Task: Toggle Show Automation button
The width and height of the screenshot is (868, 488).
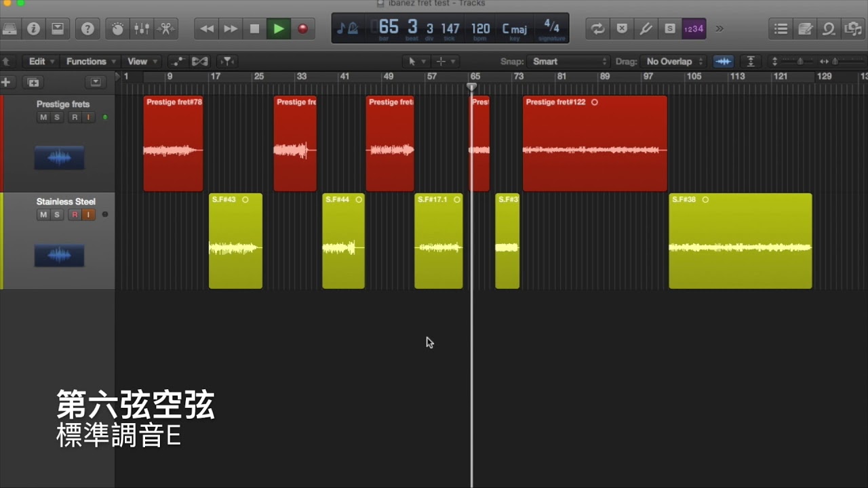Action: 178,61
